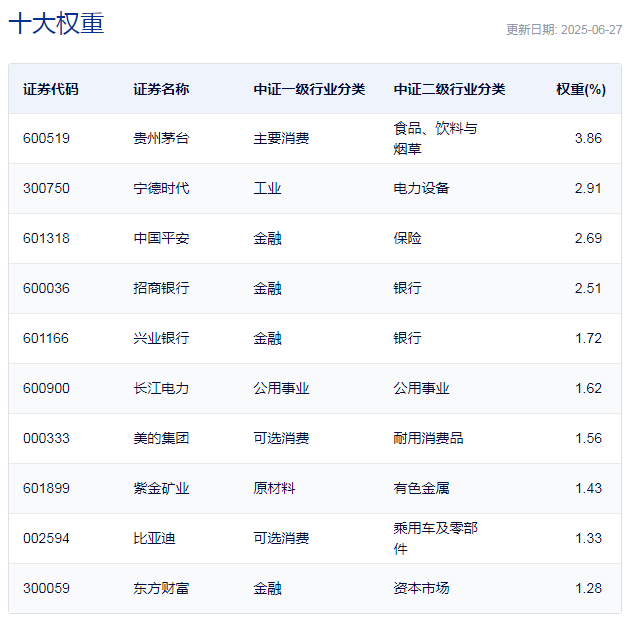Select the 证券名称 column header
630x620 pixels.
pos(161,89)
